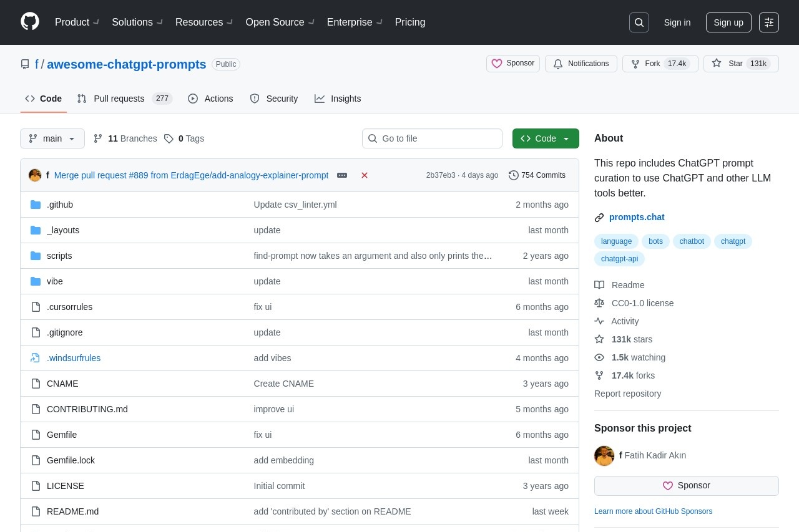The image size is (799, 532).
Task: Click the Sign up button
Action: tap(728, 22)
